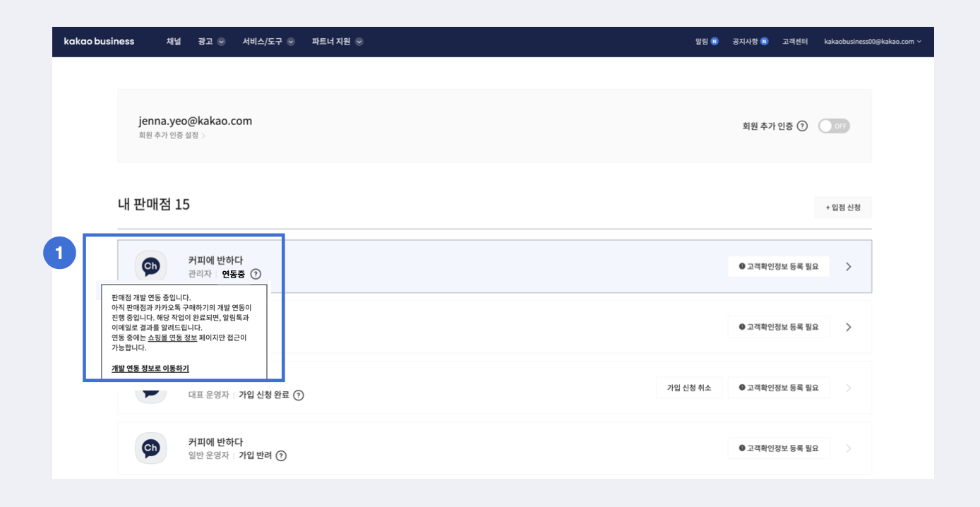Screen dimensions: 980x507
Task: Go to 고객센터 in header
Action: pyautogui.click(x=795, y=42)
